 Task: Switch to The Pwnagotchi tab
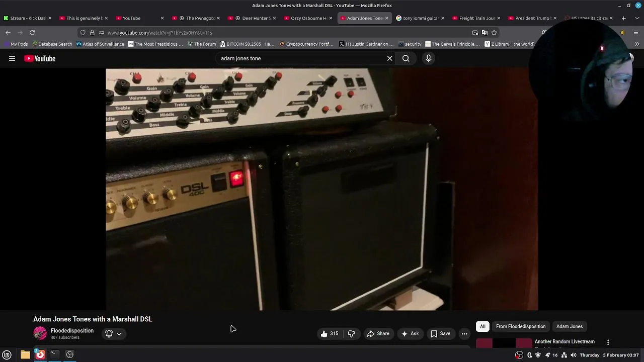[196, 18]
